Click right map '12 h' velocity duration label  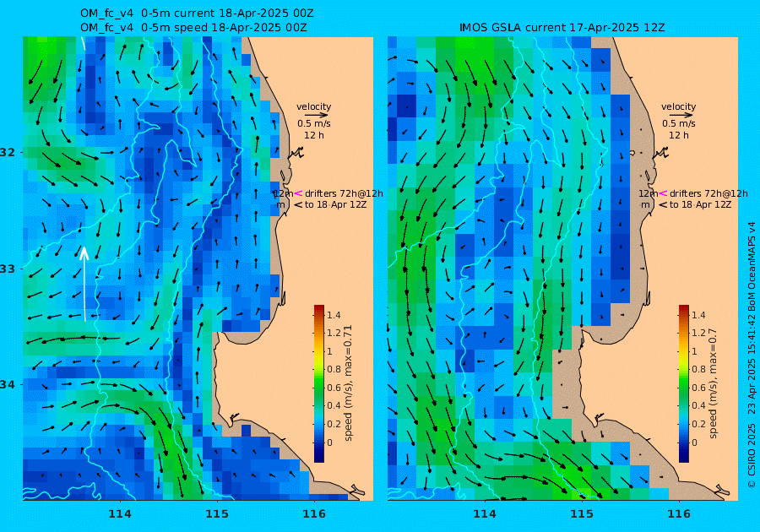pos(679,135)
